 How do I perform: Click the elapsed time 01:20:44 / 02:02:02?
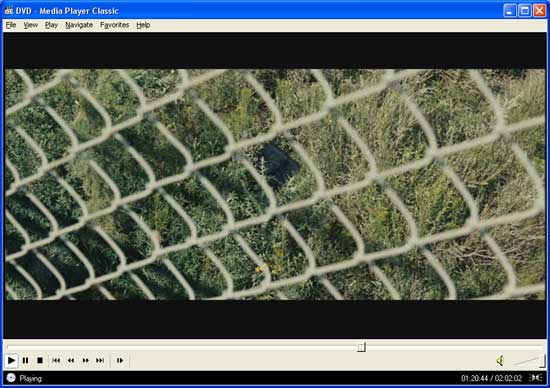[491, 378]
